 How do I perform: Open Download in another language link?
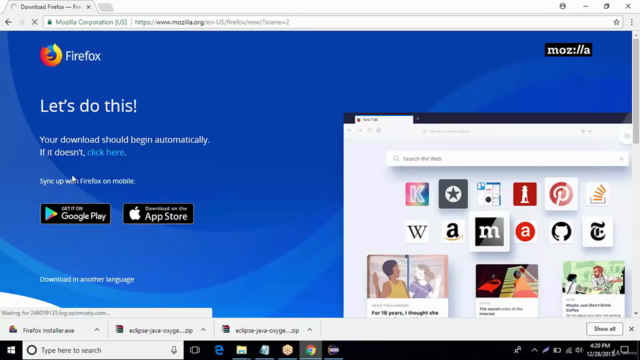87,279
